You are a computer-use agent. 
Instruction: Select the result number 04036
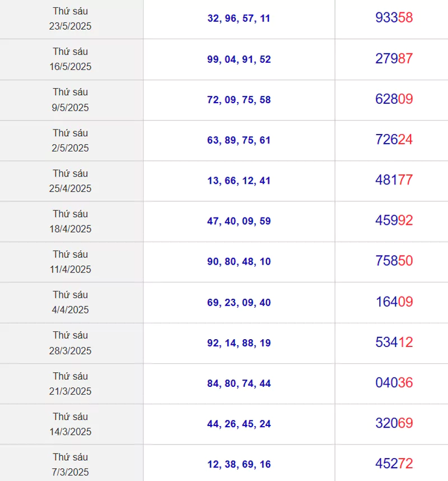pyautogui.click(x=394, y=382)
